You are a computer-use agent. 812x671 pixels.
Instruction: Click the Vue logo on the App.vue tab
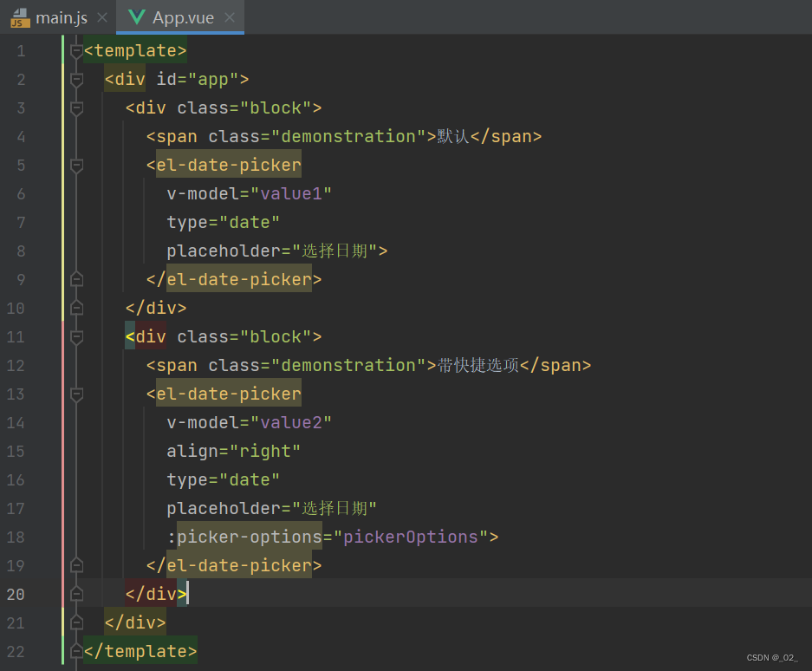134,16
